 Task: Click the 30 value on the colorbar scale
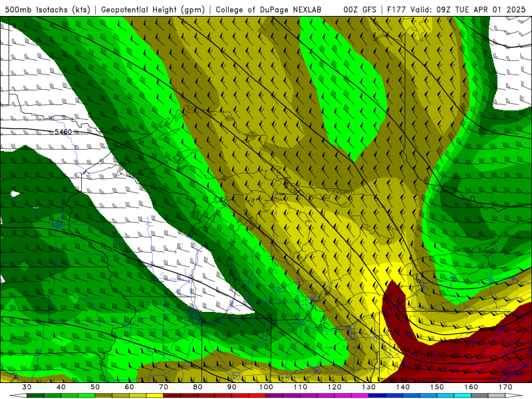27,387
